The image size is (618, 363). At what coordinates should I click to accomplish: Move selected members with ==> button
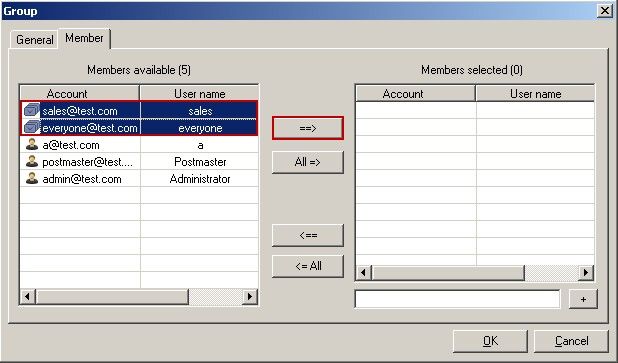(x=308, y=128)
